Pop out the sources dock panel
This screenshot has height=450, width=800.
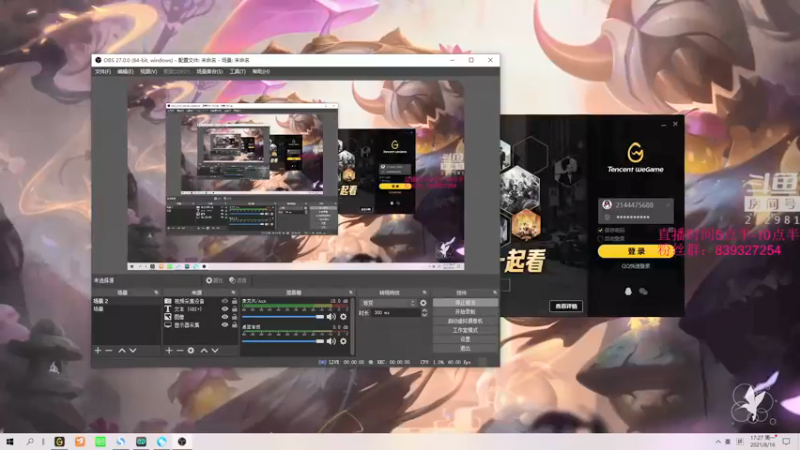coord(233,292)
